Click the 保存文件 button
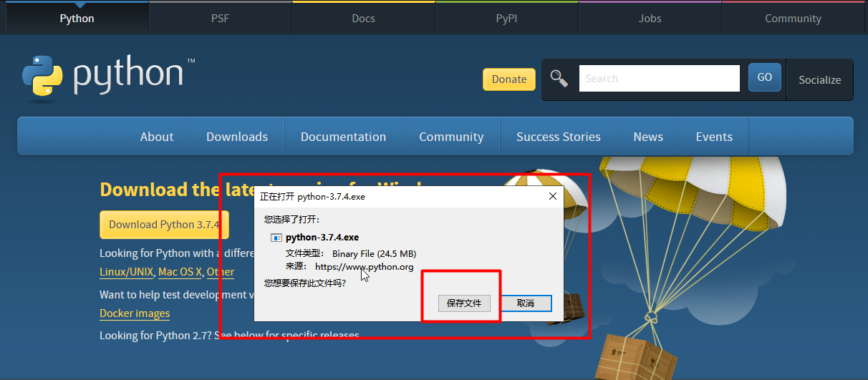 tap(464, 303)
